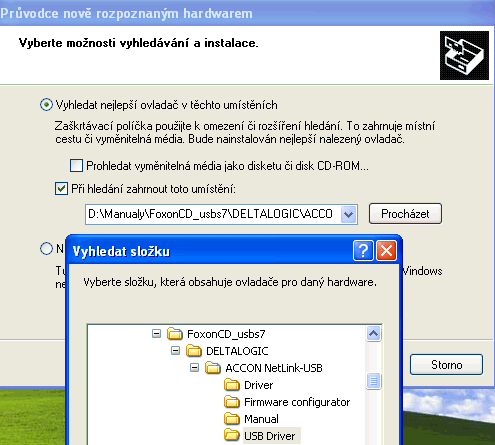Uncheck Při hledání zahrnout toto umístění
Viewport: 495px width, 445px height.
tap(61, 188)
